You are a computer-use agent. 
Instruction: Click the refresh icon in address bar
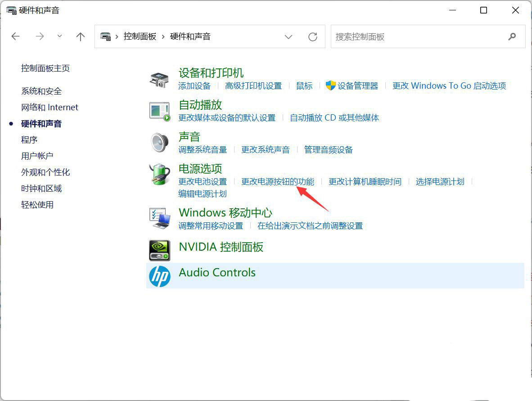click(313, 37)
